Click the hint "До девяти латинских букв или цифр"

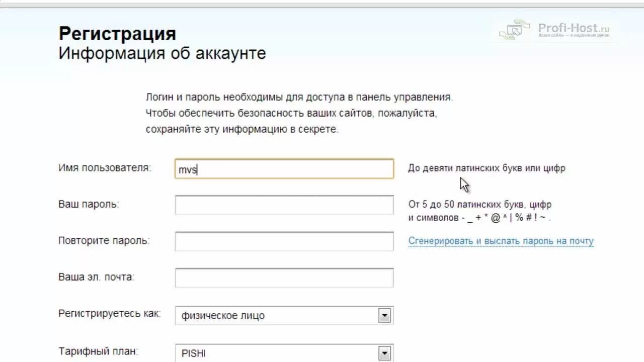coord(487,168)
